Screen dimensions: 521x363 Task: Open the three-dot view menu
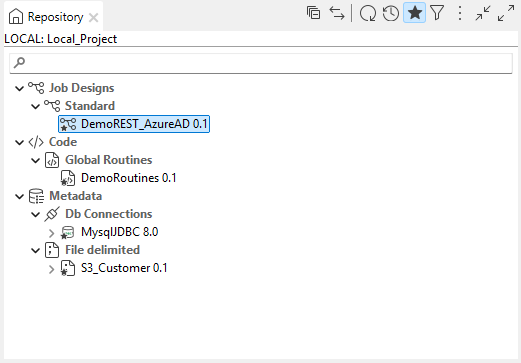(x=460, y=13)
